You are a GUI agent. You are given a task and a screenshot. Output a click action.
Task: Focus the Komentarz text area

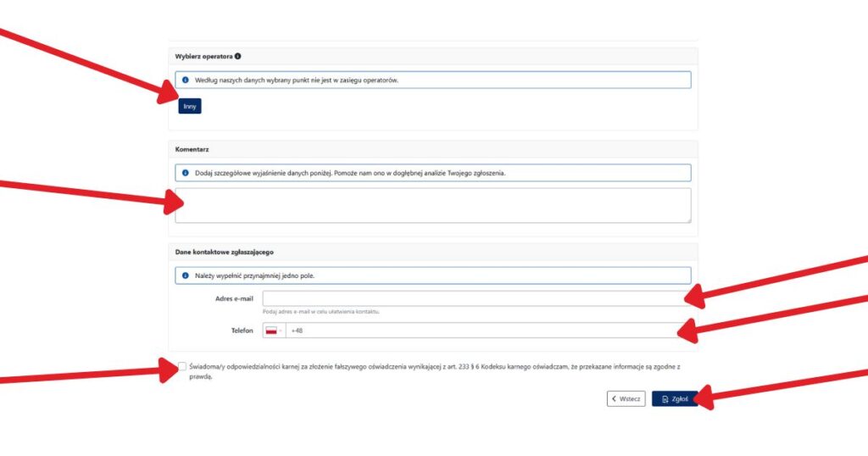click(432, 206)
